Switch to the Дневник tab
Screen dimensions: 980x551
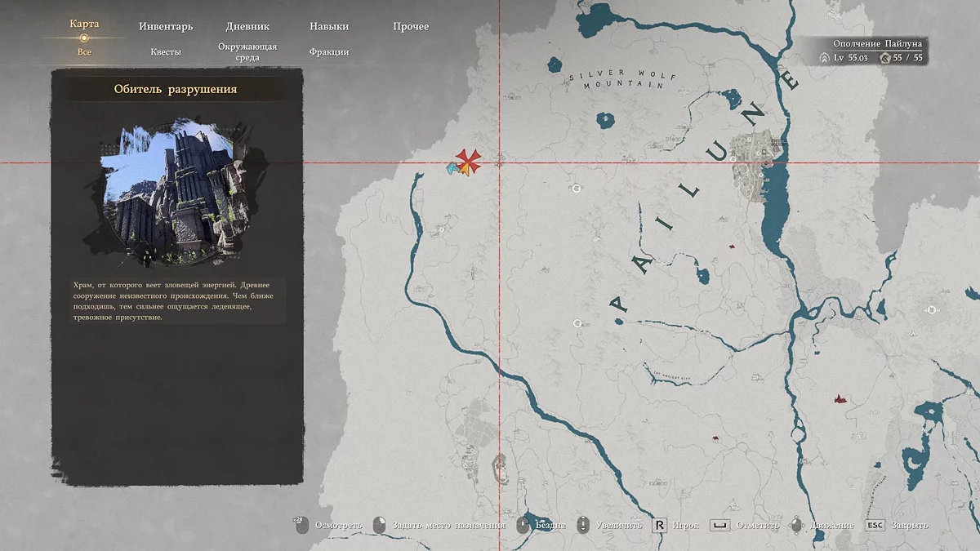(x=247, y=27)
